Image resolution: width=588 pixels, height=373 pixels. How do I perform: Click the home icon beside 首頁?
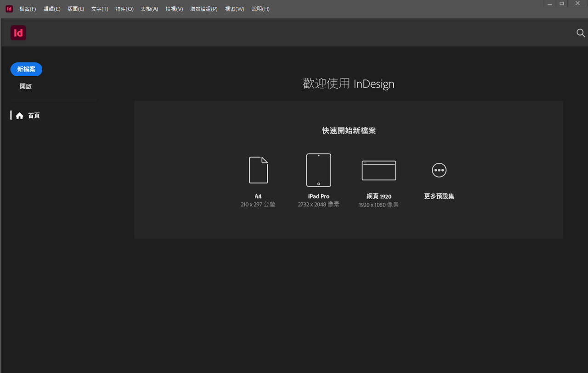19,116
